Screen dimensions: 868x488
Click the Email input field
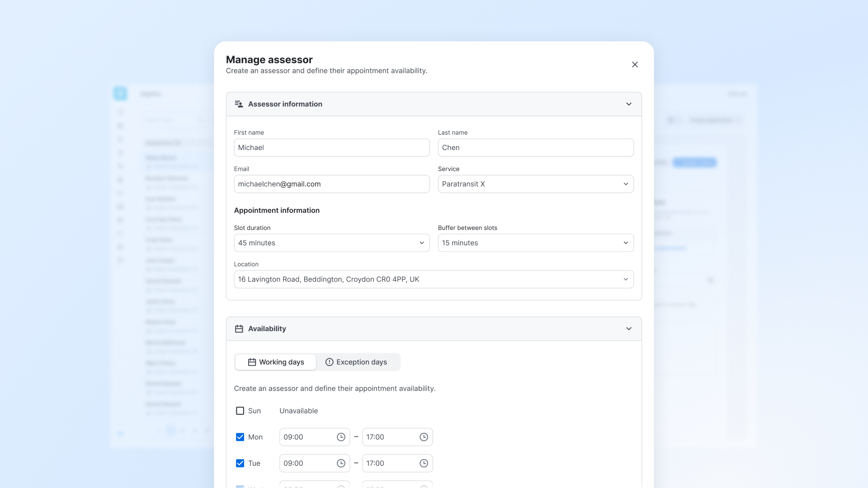pyautogui.click(x=332, y=184)
